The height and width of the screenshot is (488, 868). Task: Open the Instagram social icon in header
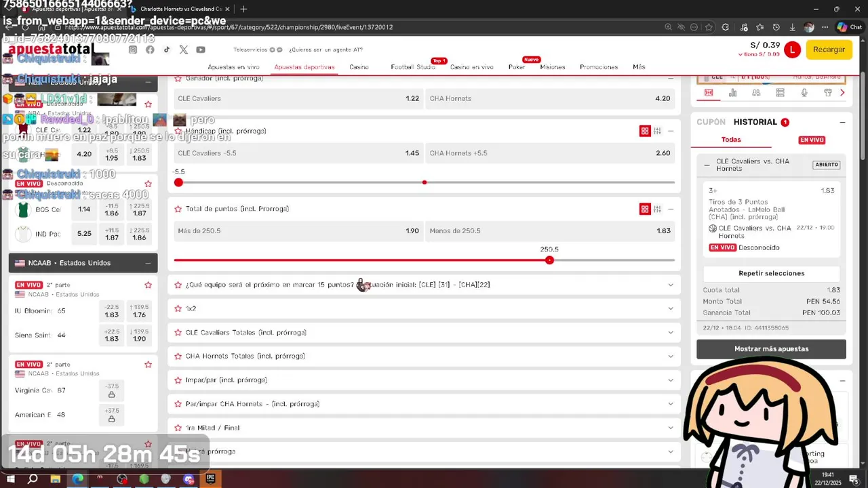pyautogui.click(x=133, y=49)
